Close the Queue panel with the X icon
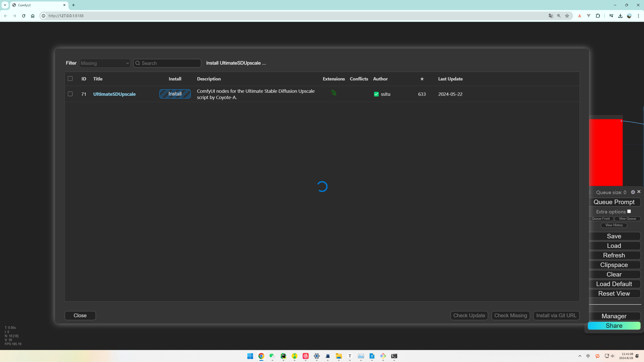This screenshot has width=644, height=362. coord(639,192)
